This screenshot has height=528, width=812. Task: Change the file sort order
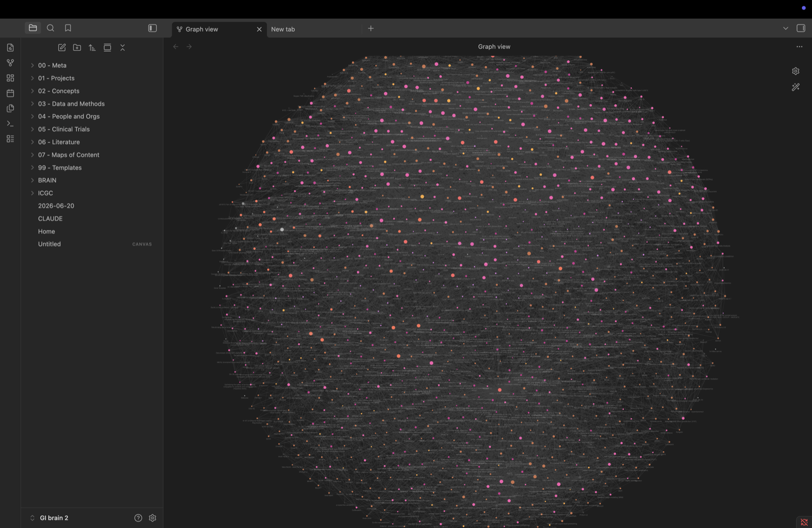point(92,47)
